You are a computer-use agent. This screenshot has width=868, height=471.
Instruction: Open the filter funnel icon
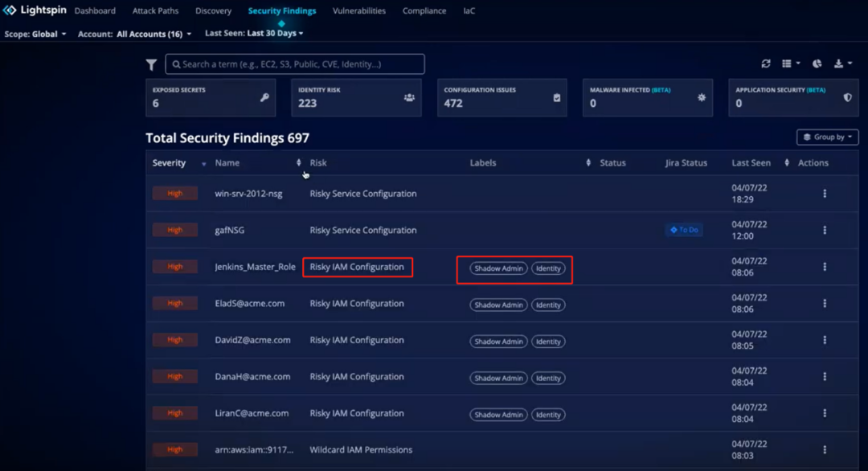tap(151, 65)
